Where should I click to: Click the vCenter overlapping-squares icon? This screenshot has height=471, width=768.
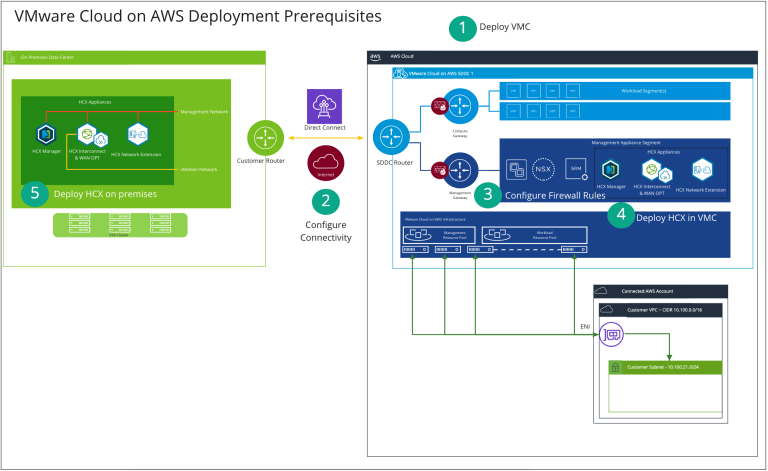pos(517,170)
